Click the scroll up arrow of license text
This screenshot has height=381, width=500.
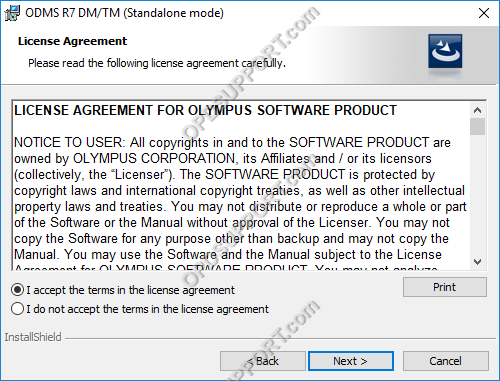pyautogui.click(x=477, y=110)
